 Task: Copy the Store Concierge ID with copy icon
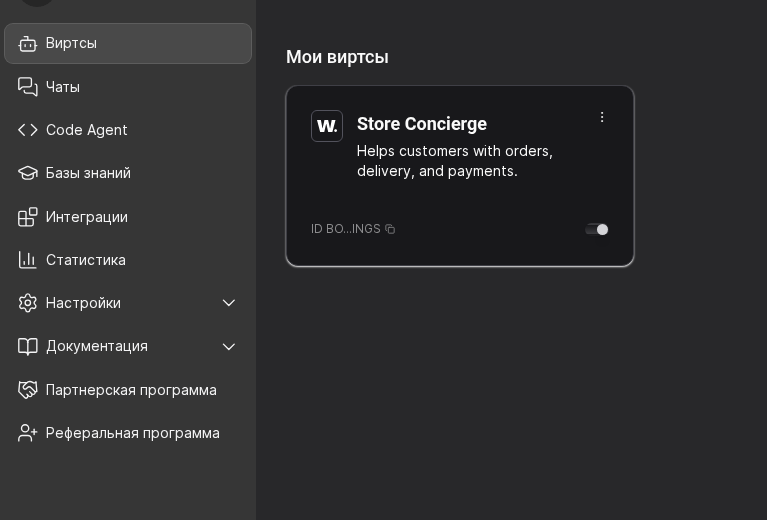[390, 229]
